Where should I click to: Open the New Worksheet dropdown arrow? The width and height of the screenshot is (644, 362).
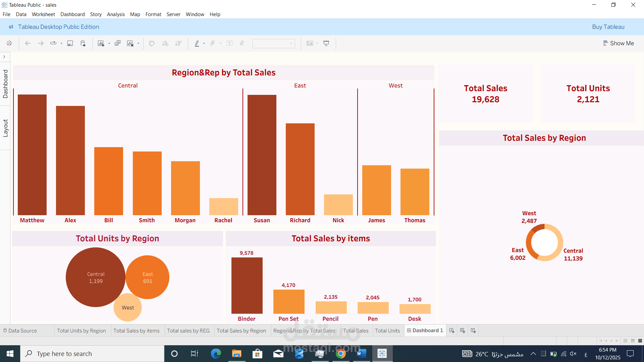click(109, 43)
